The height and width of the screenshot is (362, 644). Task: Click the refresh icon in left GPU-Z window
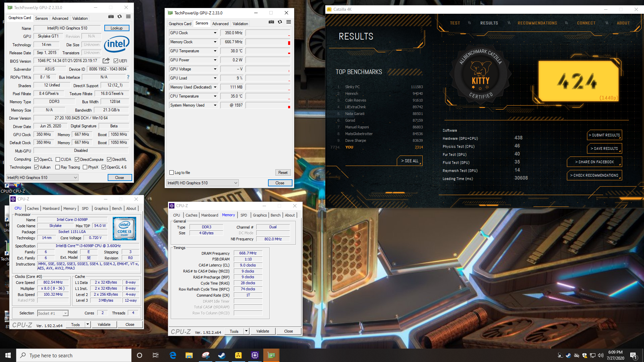[x=119, y=17]
